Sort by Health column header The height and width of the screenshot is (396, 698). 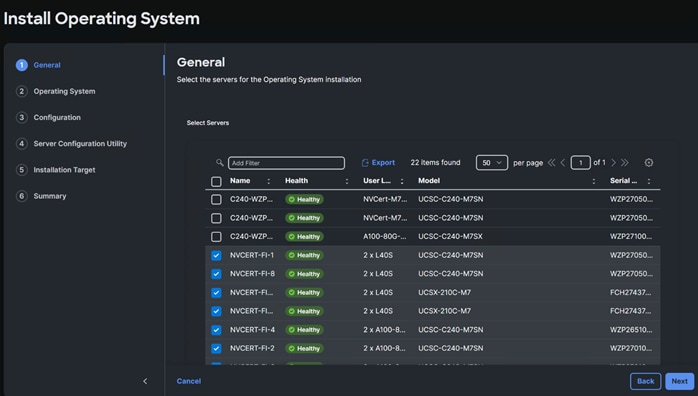(296, 181)
